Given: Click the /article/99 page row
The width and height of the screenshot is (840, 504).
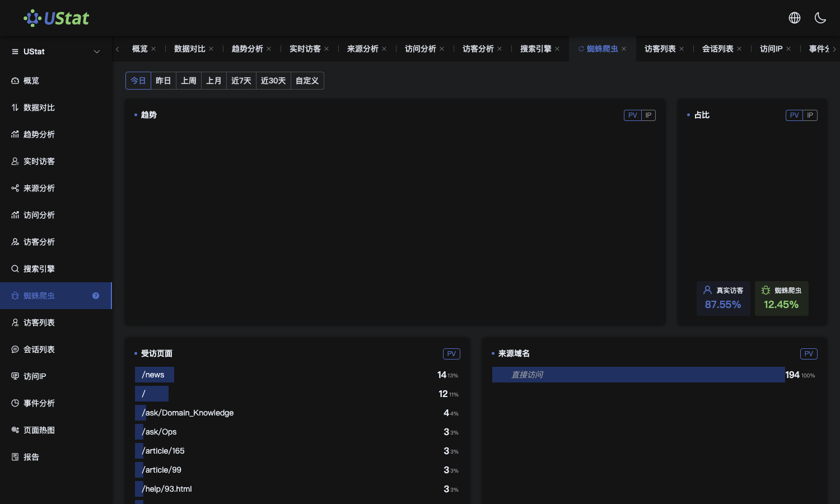Looking at the screenshot, I should tap(297, 470).
